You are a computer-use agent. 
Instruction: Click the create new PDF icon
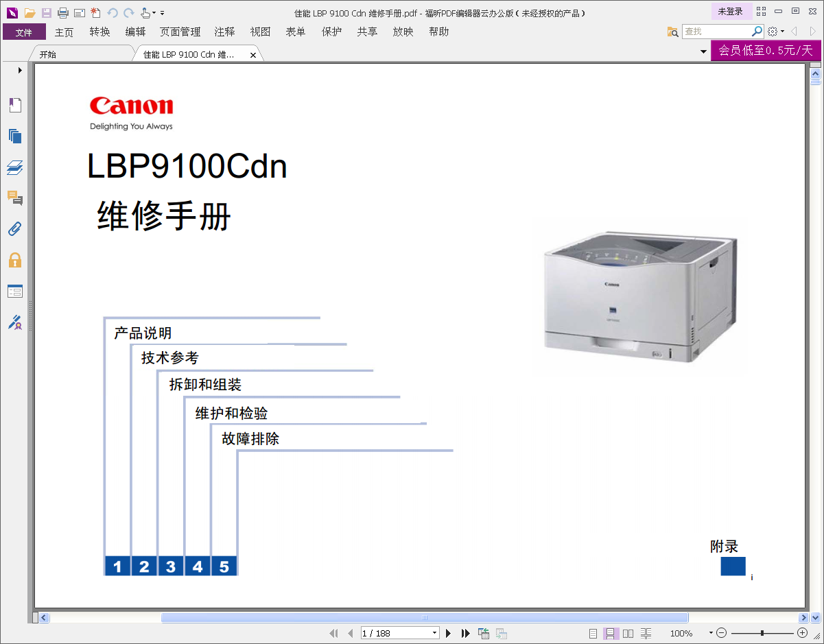(x=95, y=12)
